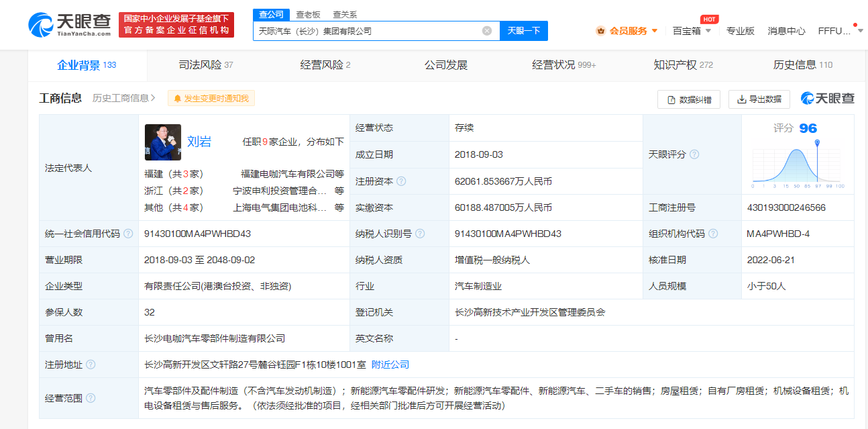Image resolution: width=868 pixels, height=429 pixels.
Task: Click 纳税人资质 value 增值税一般纳税人
Action: pyautogui.click(x=492, y=260)
